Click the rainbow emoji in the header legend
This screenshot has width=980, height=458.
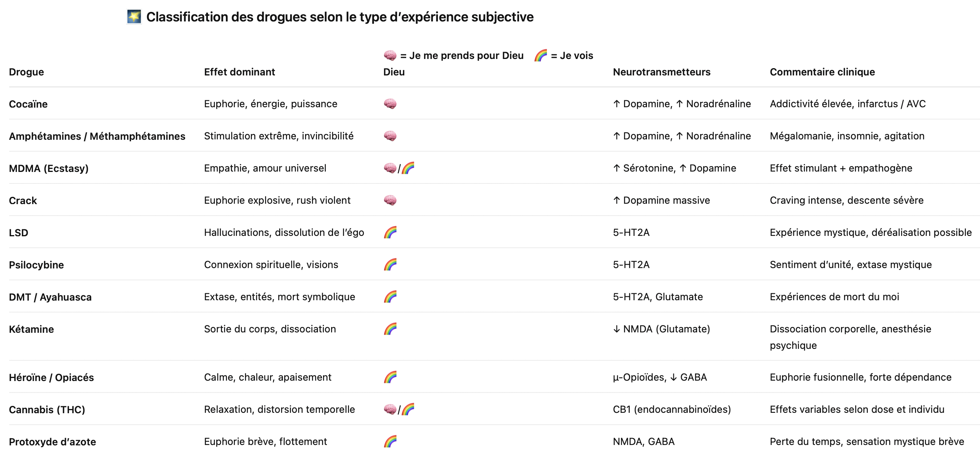click(541, 56)
